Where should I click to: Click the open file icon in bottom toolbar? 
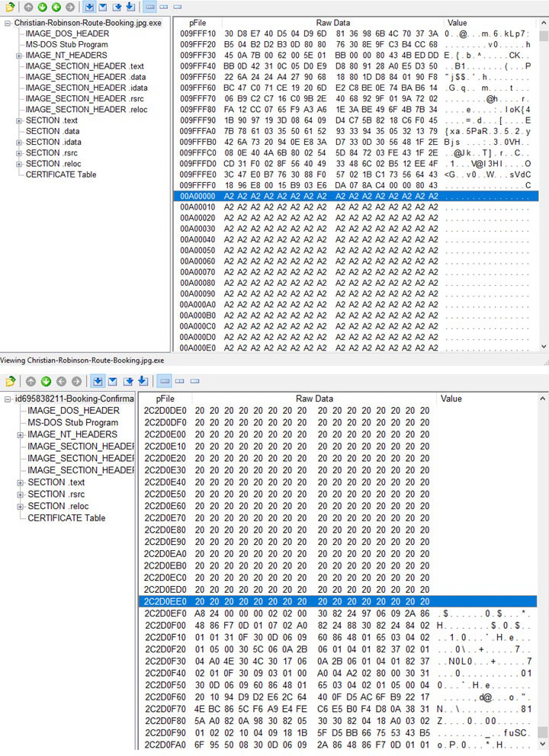pyautogui.click(x=10, y=381)
